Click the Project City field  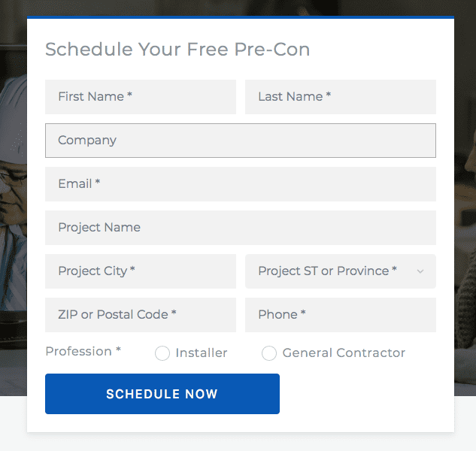(140, 271)
